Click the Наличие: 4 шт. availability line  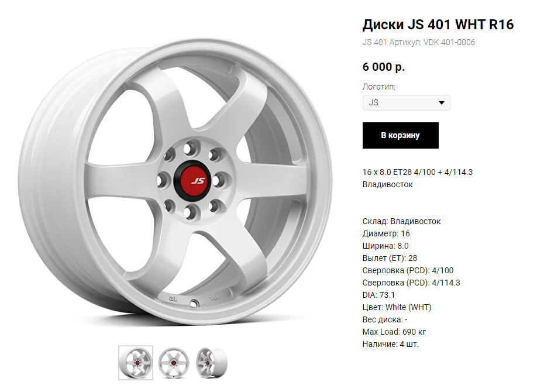[x=391, y=344]
